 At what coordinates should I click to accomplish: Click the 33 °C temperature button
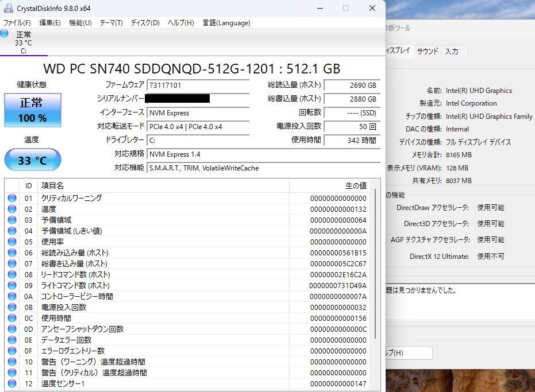33,160
